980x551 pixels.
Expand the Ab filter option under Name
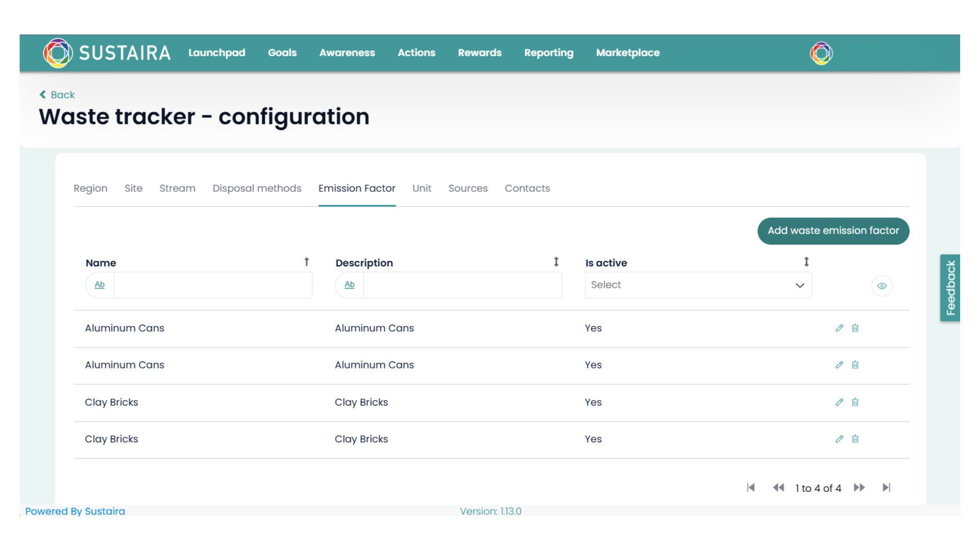coord(99,285)
